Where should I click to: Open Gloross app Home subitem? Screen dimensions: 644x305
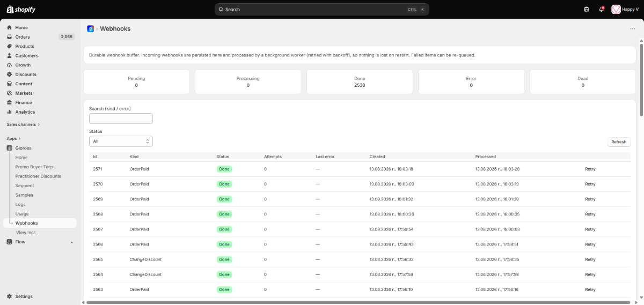pyautogui.click(x=21, y=158)
